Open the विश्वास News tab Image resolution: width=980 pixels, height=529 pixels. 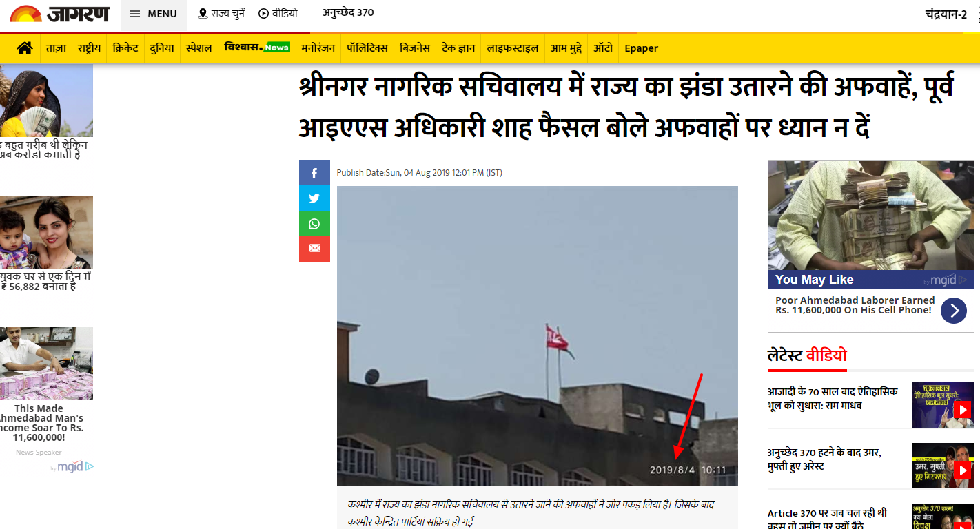click(257, 48)
